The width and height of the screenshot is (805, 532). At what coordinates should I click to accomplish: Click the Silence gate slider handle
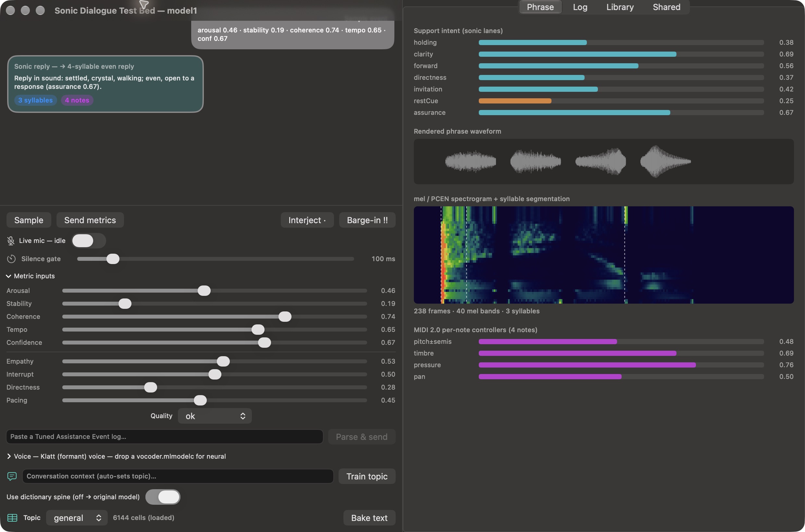tap(113, 259)
